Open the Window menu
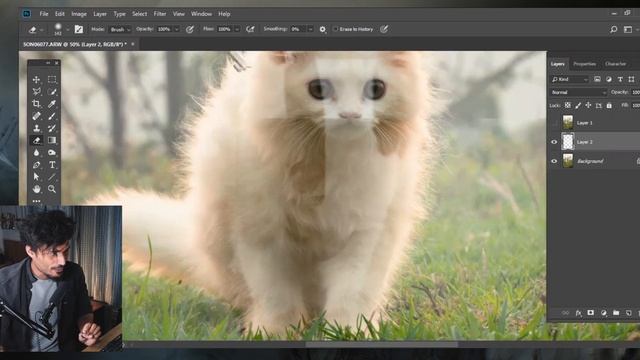 pyautogui.click(x=201, y=14)
